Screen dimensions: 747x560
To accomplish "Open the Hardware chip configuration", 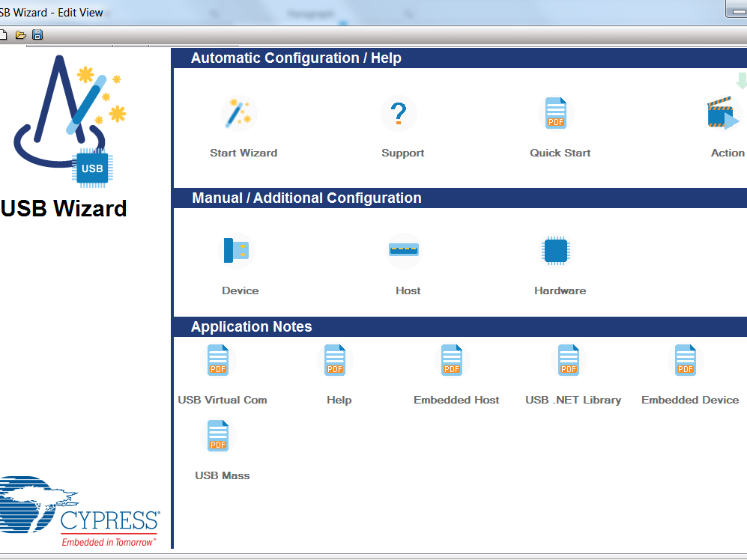I will [x=555, y=251].
